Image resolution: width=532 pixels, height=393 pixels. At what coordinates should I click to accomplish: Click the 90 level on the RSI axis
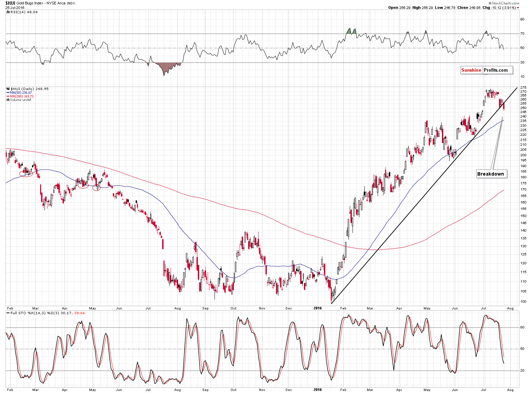522,19
